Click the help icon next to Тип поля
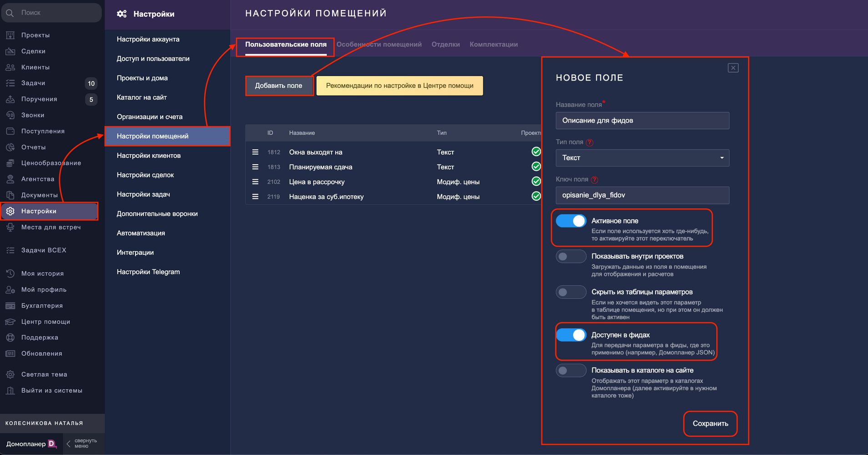The height and width of the screenshot is (455, 868). click(x=590, y=142)
